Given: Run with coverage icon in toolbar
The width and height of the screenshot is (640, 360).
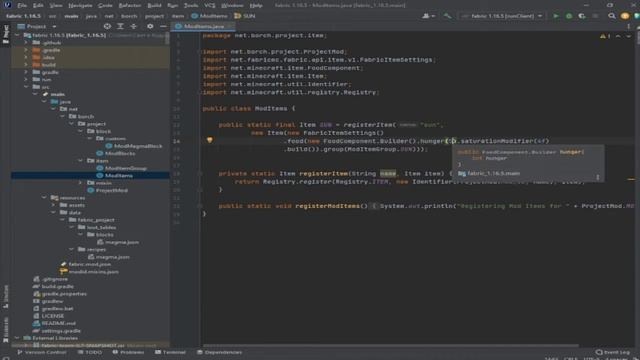Looking at the screenshot, I should [582, 16].
